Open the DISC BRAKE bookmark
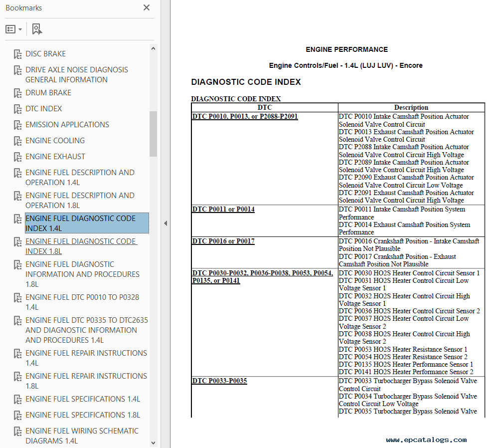 [x=45, y=54]
